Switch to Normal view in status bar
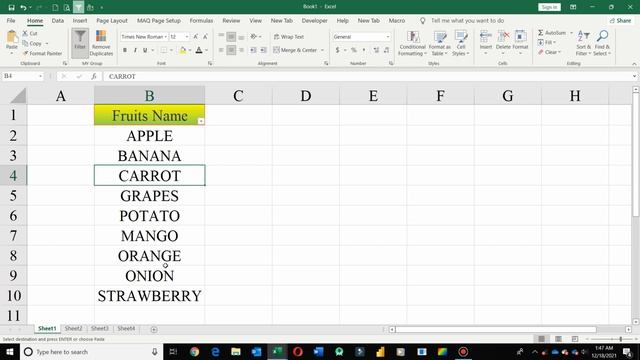Image resolution: width=640 pixels, height=360 pixels. coord(541,339)
